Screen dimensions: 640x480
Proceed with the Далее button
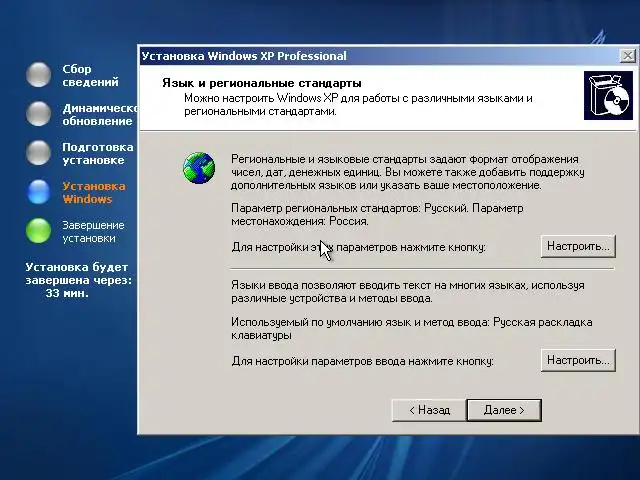coord(504,410)
